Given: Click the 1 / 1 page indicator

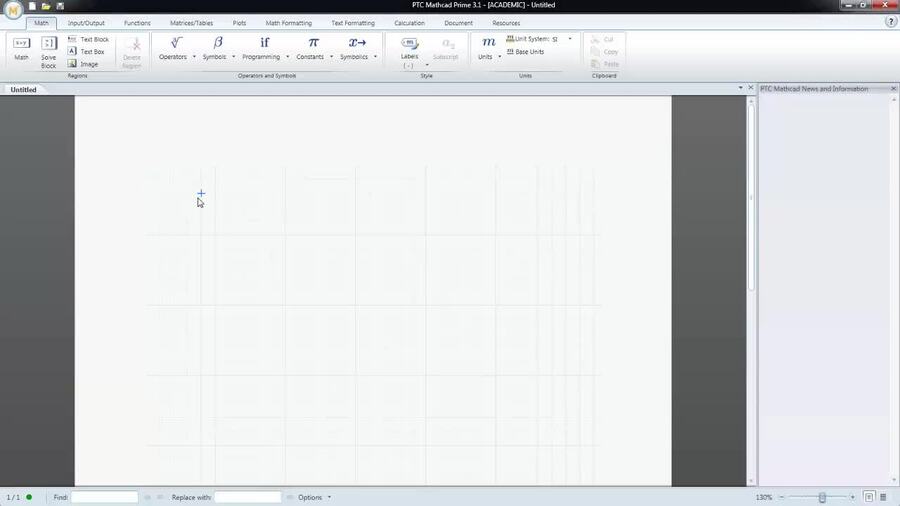Looking at the screenshot, I should click(x=13, y=497).
